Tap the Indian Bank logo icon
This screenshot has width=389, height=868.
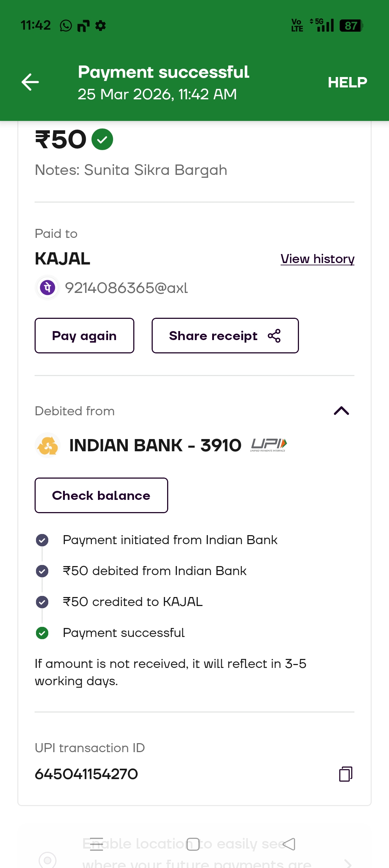coord(48,446)
